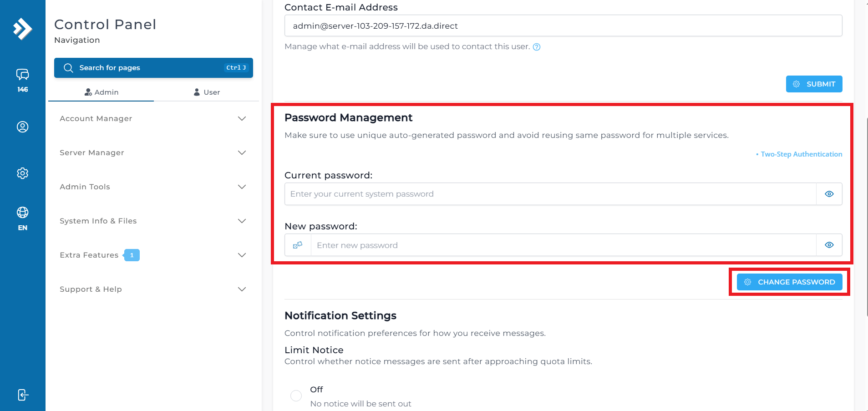
Task: Click the DirectAdmin logo icon
Action: click(22, 29)
